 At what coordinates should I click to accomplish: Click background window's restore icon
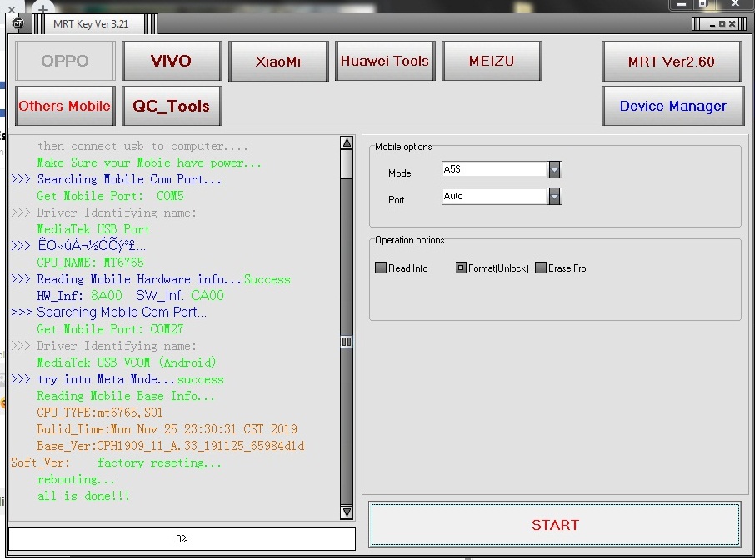[x=703, y=4]
